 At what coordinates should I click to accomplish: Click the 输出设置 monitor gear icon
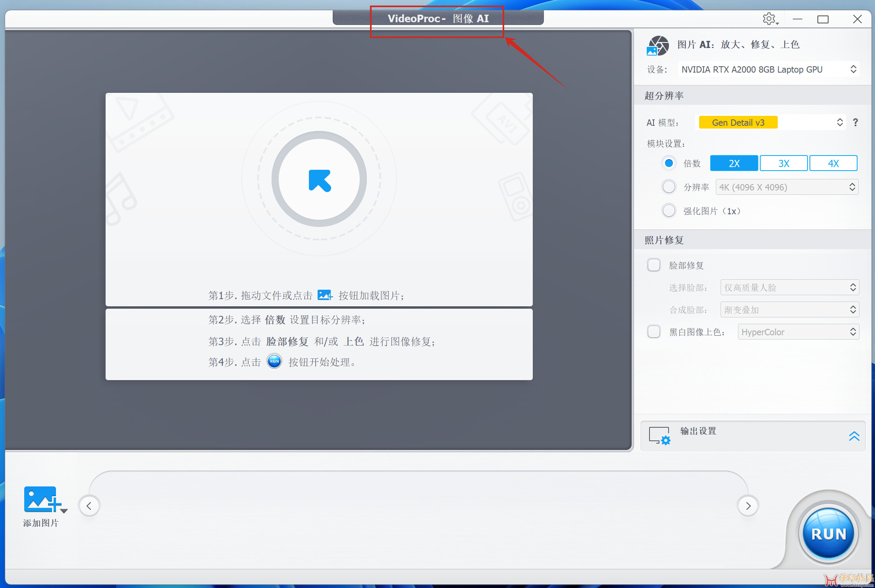[659, 436]
